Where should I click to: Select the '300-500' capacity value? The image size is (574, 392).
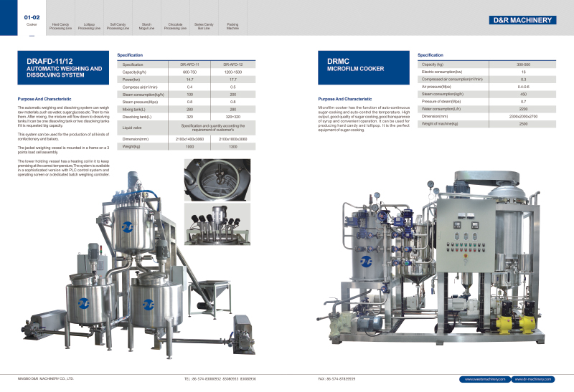523,64
